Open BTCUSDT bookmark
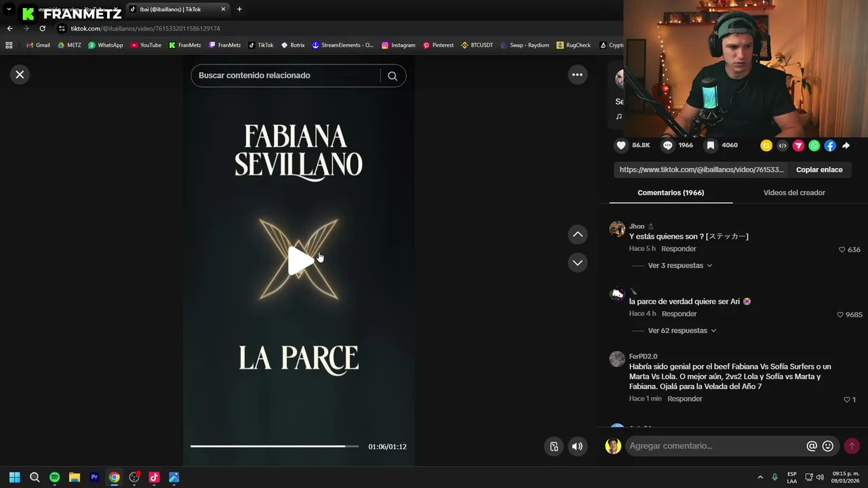 coord(477,45)
